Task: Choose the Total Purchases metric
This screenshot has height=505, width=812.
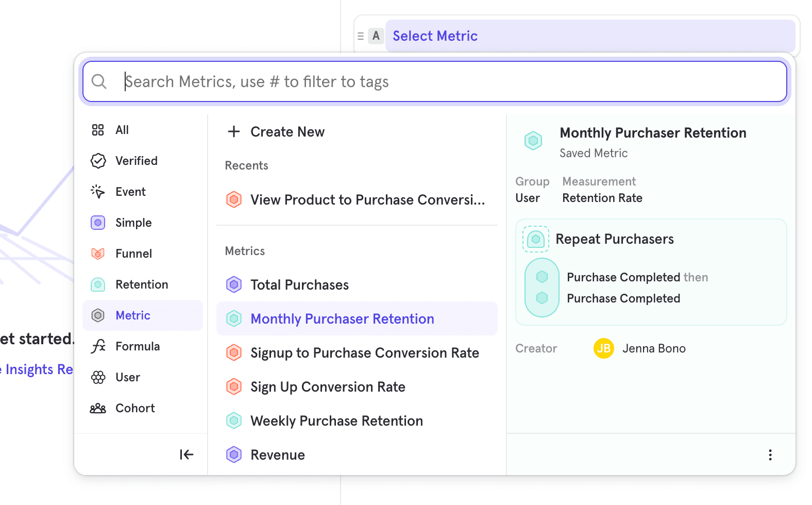Action: 299,285
